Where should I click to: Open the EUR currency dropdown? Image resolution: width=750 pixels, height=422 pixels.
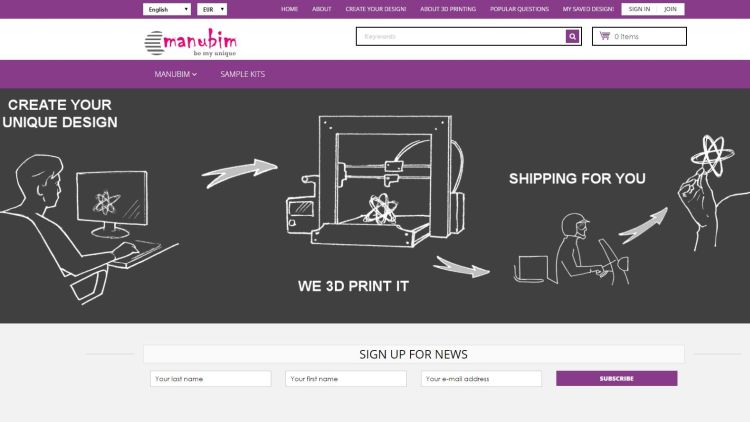[x=212, y=9]
